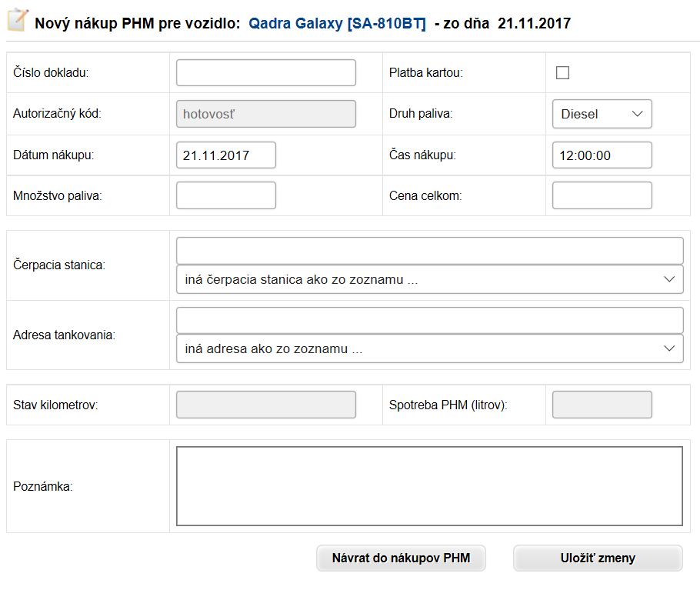The image size is (700, 590).
Task: Select the Množstvo paliva input box
Action: (226, 195)
